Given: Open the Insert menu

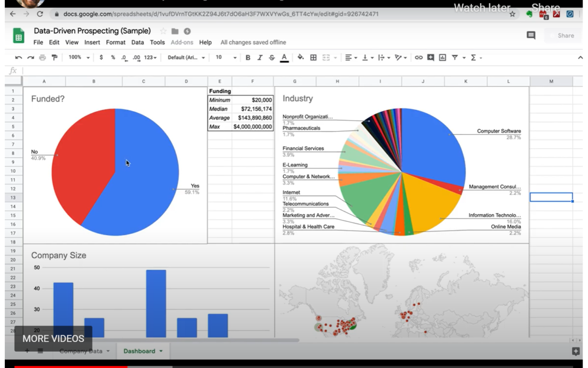Looking at the screenshot, I should tap(92, 43).
